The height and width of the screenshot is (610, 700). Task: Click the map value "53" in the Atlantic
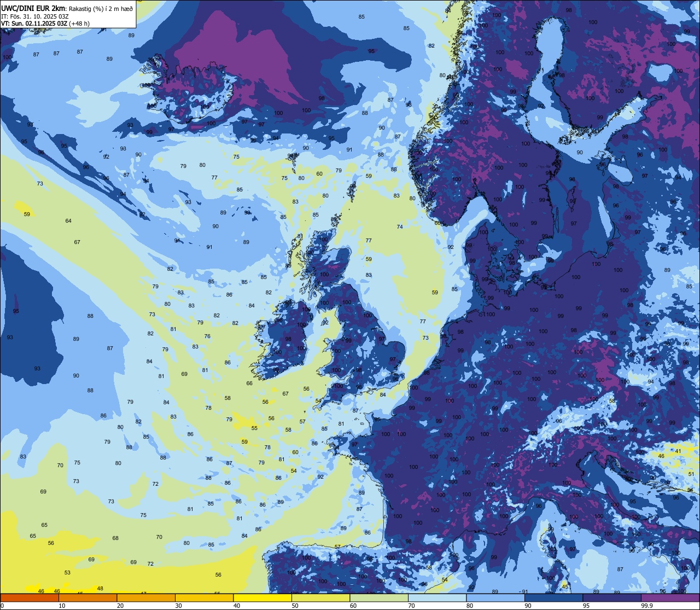pyautogui.click(x=67, y=573)
